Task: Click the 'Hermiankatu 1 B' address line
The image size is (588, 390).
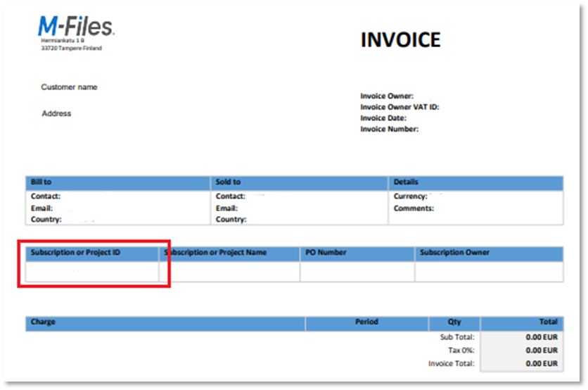Action: click(63, 40)
